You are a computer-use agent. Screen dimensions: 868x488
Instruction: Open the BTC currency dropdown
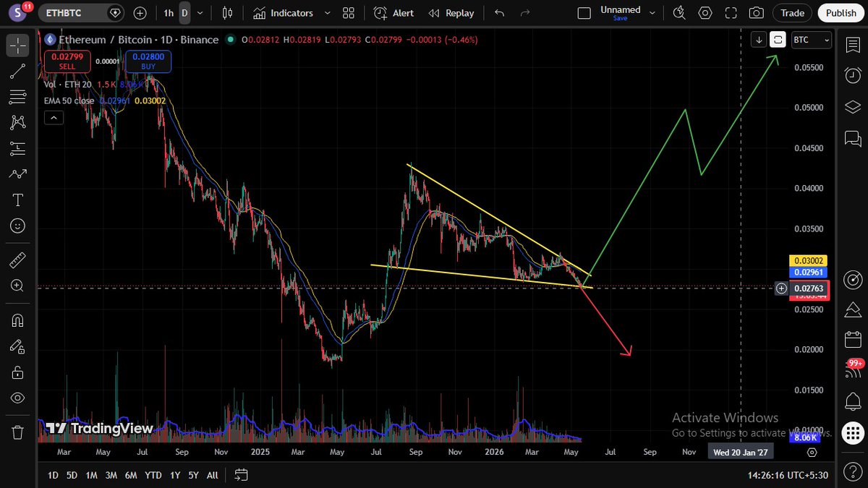tap(811, 40)
